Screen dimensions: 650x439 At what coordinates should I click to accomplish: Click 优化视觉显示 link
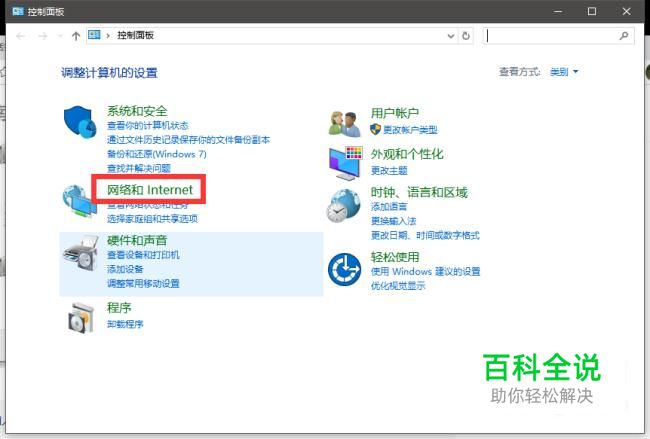[398, 286]
